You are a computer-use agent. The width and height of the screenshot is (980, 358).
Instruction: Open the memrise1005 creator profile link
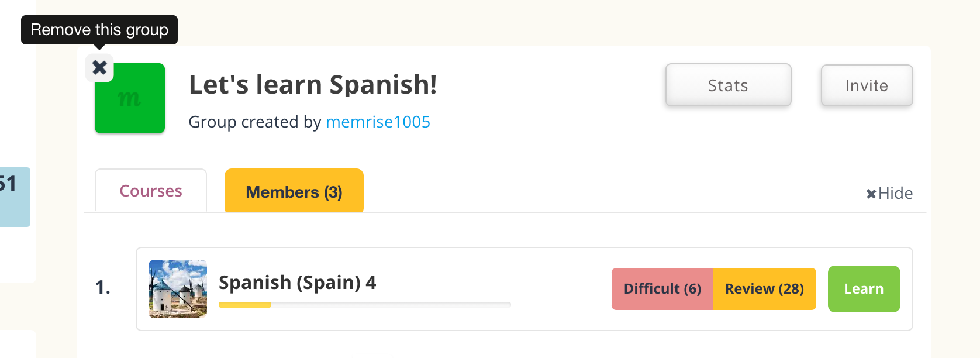pos(378,122)
